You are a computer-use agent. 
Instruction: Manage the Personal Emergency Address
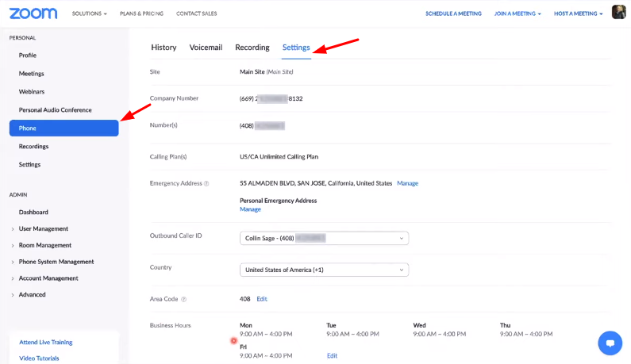coord(250,209)
